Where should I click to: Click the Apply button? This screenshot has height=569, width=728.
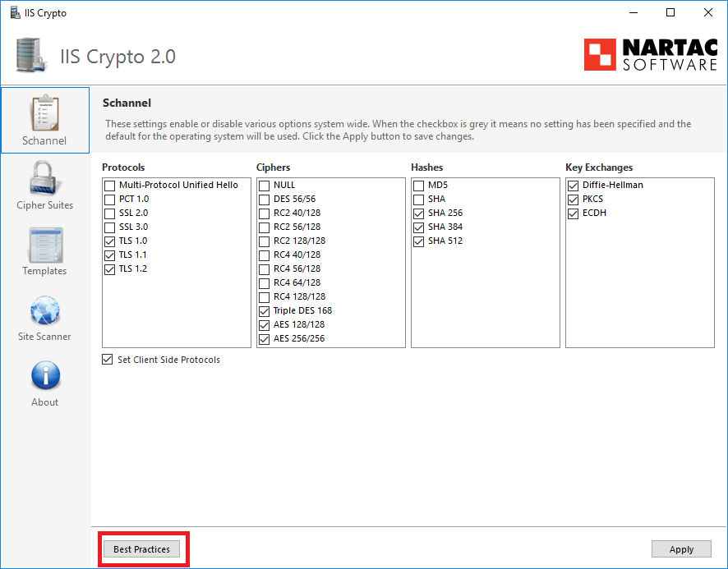point(681,549)
